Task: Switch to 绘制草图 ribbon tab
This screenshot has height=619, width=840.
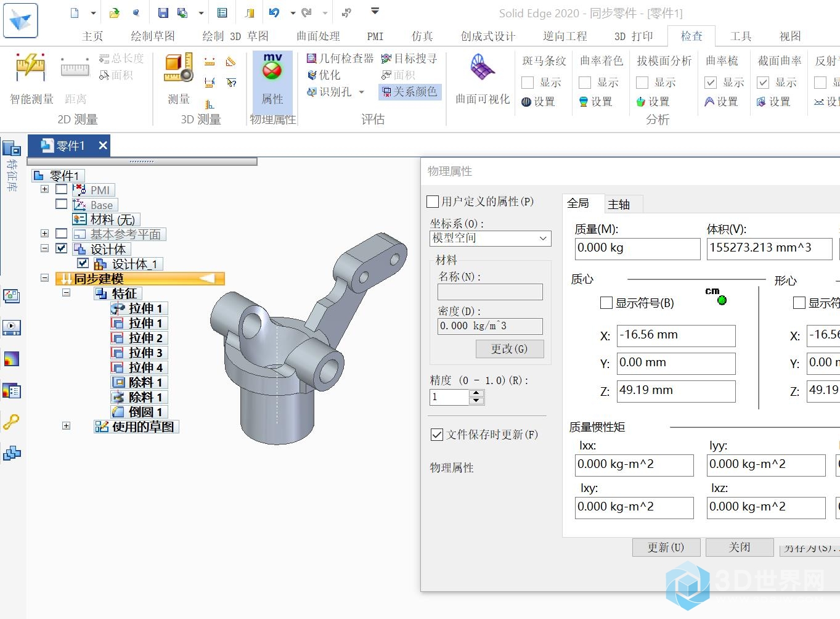Action: (153, 36)
